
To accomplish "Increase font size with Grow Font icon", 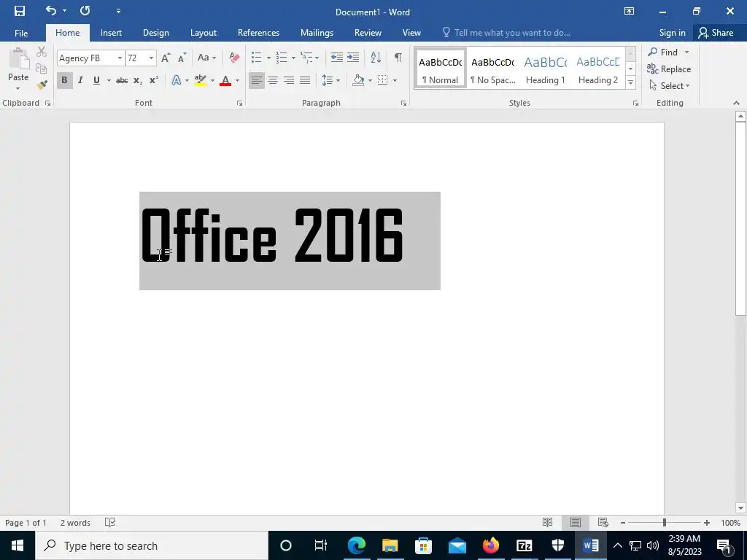I will [166, 58].
